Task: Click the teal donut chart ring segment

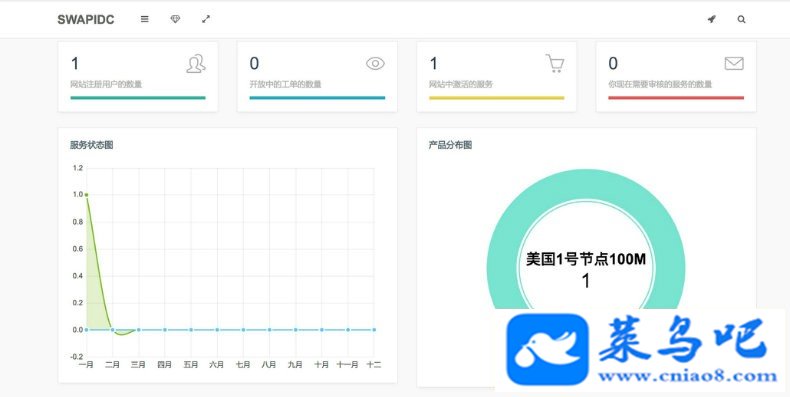Action: (x=586, y=184)
